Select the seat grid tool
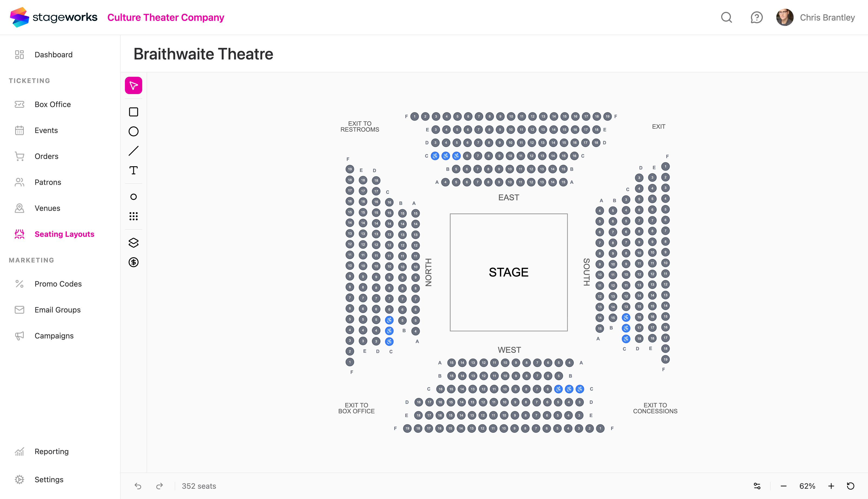The width and height of the screenshot is (868, 499). 133,216
